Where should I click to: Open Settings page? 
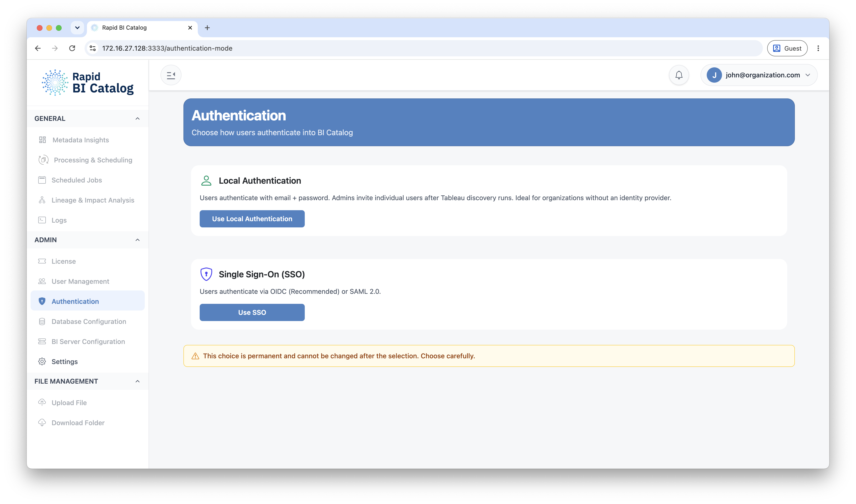88,361
